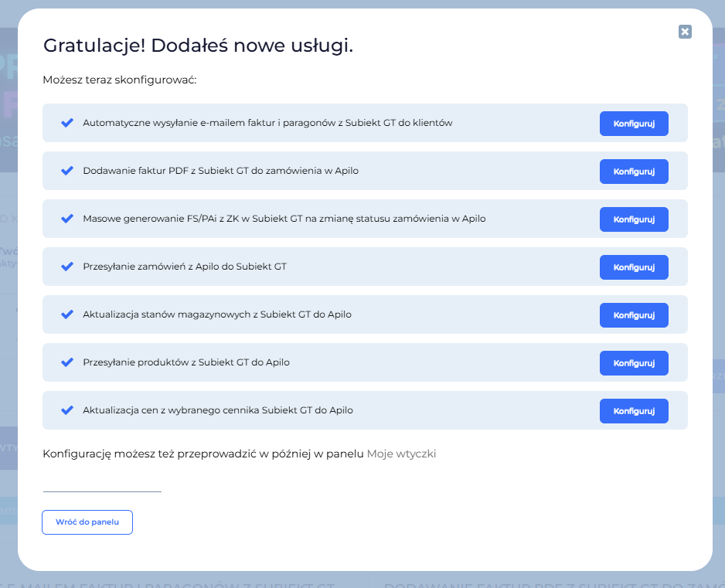Click checkmark icon beside Masowe generowanie FS/PAi
725x588 pixels.
66,219
